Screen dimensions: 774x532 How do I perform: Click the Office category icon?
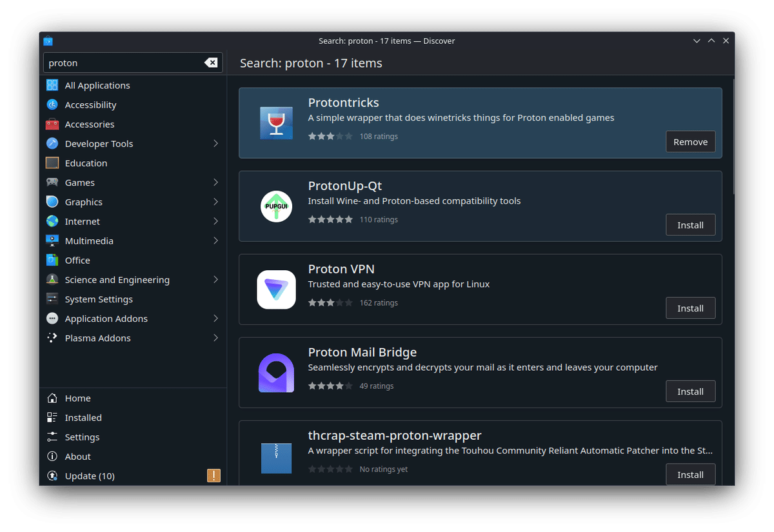pyautogui.click(x=52, y=260)
